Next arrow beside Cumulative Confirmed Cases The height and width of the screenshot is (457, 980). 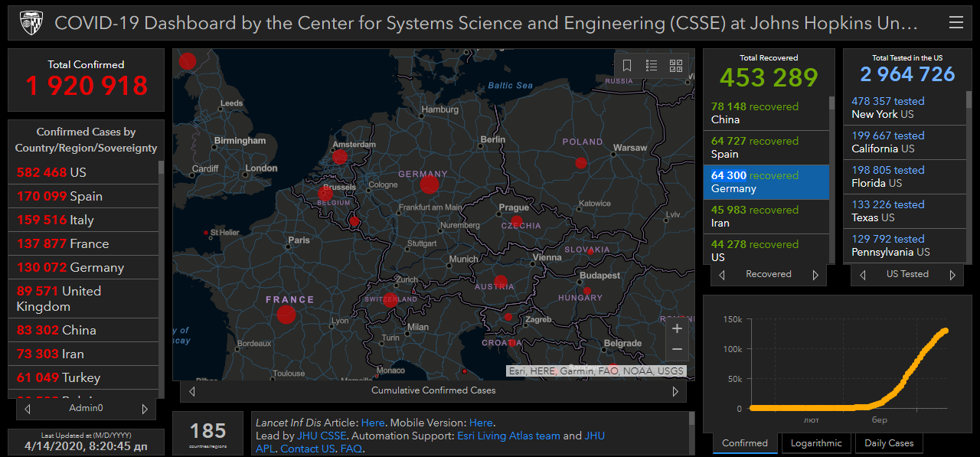[x=675, y=391]
